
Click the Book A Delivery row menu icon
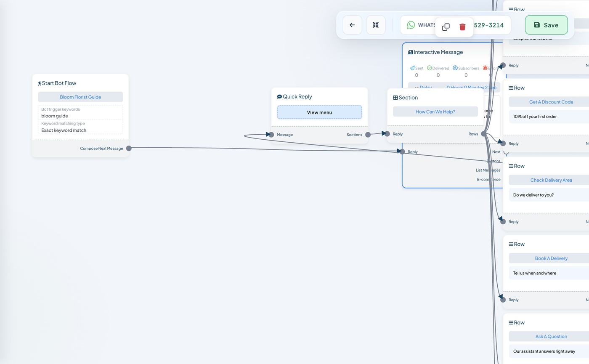511,244
